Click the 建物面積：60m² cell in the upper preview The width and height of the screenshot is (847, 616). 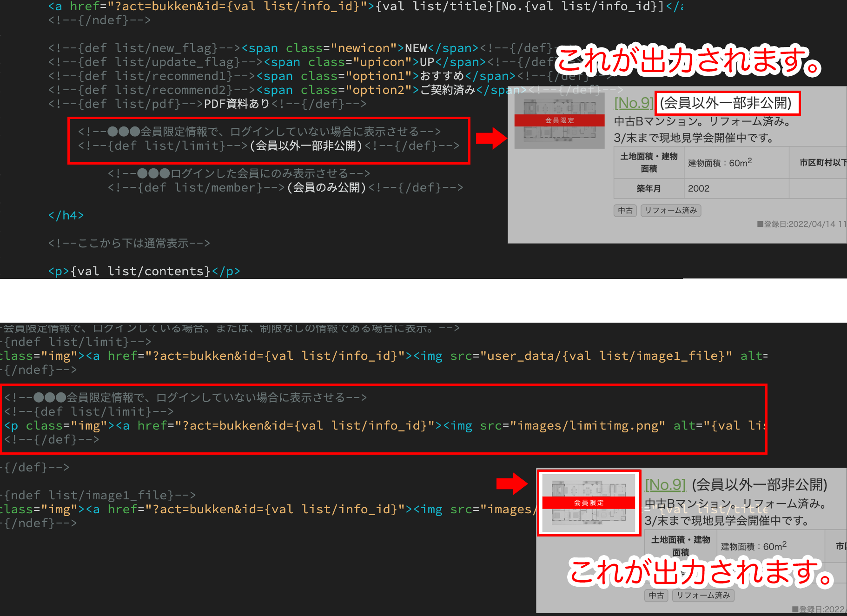(719, 163)
